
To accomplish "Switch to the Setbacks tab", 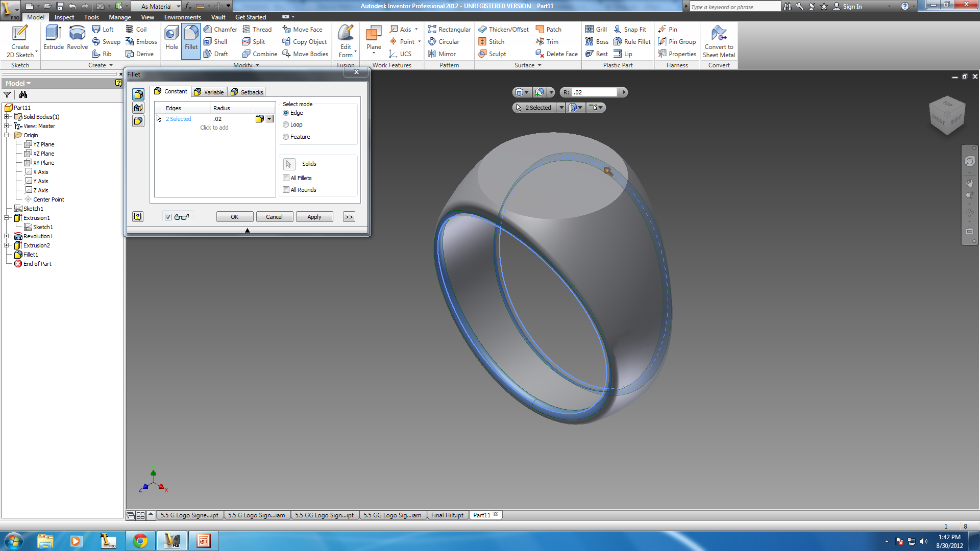I will coord(247,92).
